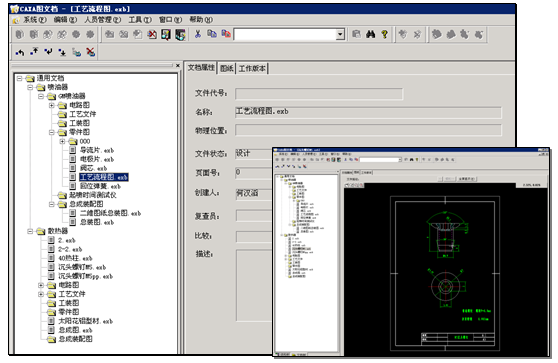Open the toolbar combo box dropdown arrow

(340, 34)
